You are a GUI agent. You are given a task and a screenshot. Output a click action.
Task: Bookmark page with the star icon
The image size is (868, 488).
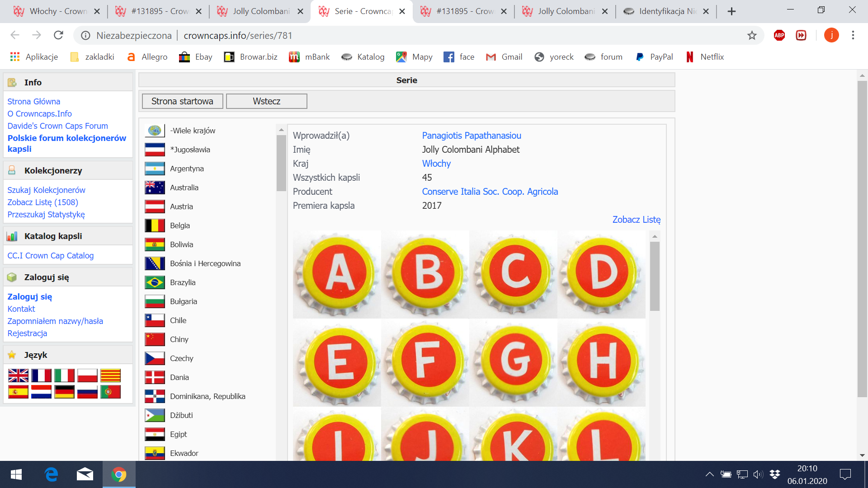click(752, 35)
